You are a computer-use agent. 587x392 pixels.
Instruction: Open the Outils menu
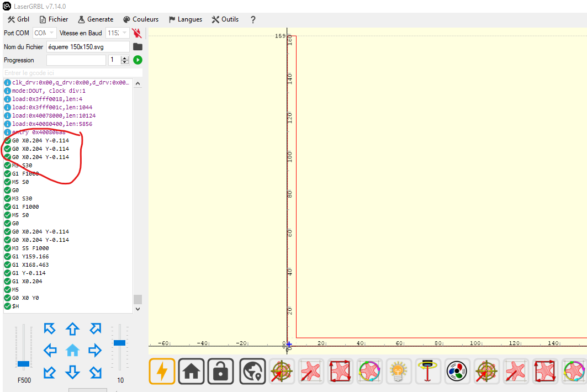tap(225, 19)
